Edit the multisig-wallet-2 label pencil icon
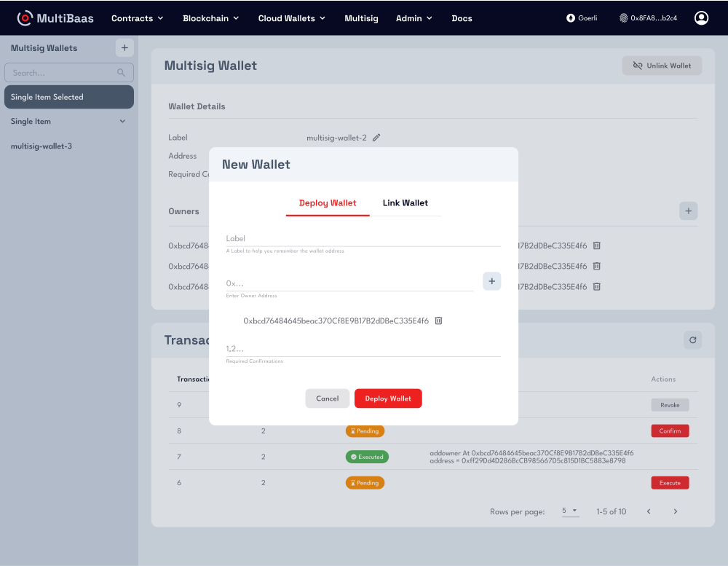Image resolution: width=728 pixels, height=566 pixels. 376,138
